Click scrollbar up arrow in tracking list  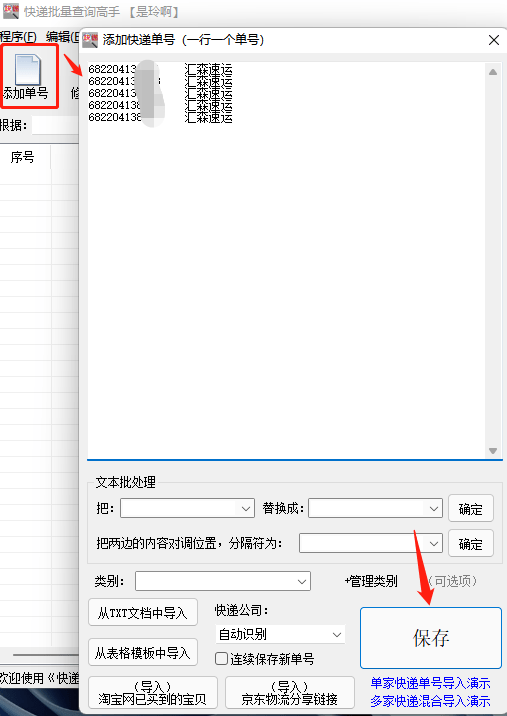pyautogui.click(x=493, y=72)
